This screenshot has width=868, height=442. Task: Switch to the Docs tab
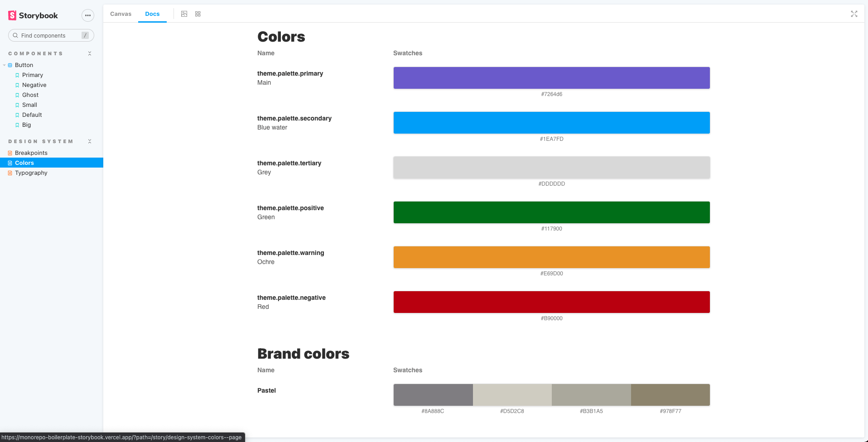(152, 14)
